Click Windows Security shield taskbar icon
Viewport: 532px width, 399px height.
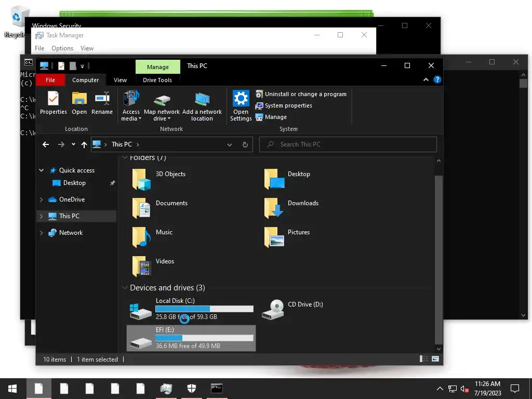[192, 389]
